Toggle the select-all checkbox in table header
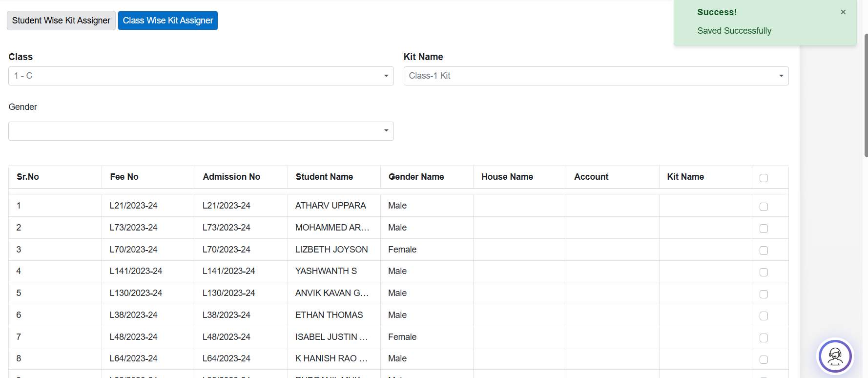The width and height of the screenshot is (868, 378). 764,178
